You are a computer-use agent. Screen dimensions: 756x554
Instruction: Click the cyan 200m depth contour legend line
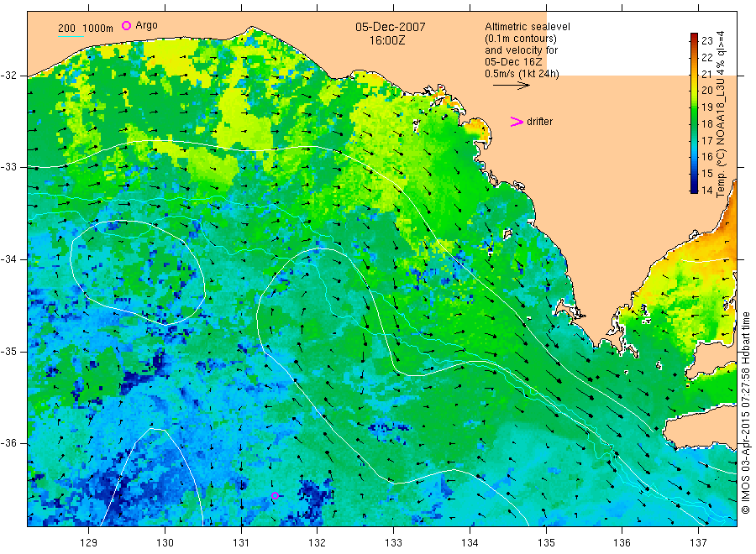pos(71,36)
